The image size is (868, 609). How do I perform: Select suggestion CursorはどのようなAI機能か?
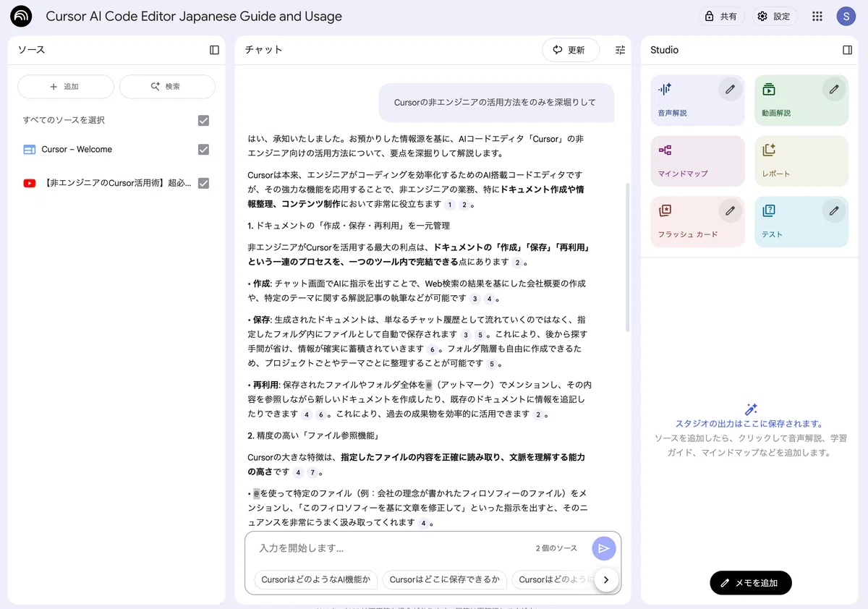click(315, 579)
